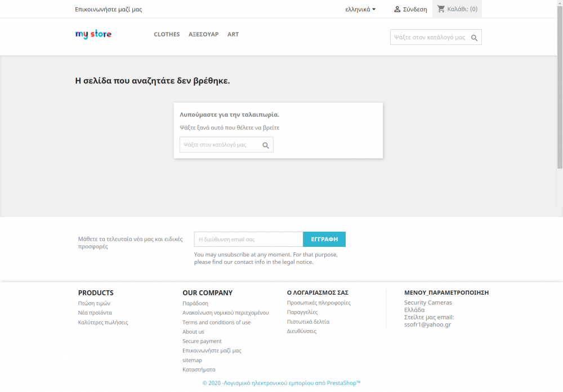The image size is (563, 392).
Task: Click the Επικοινωνήστε μαζί μας top link
Action: click(x=109, y=10)
